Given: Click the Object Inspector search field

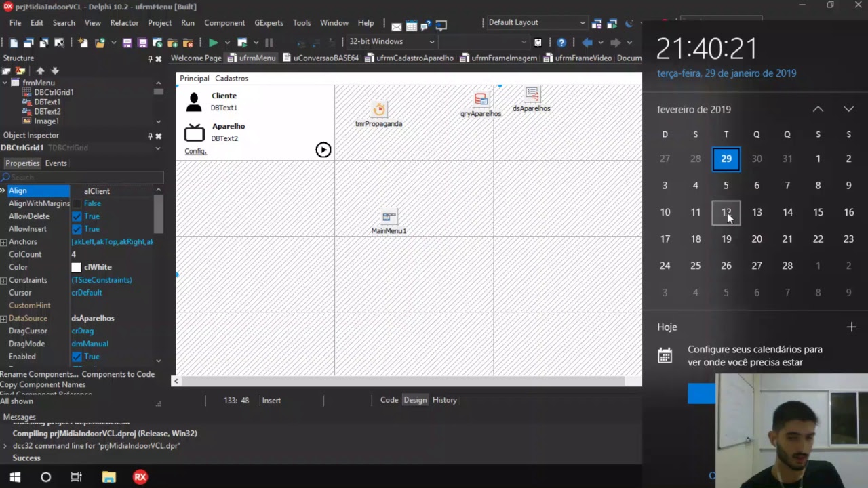Looking at the screenshot, I should coord(82,177).
